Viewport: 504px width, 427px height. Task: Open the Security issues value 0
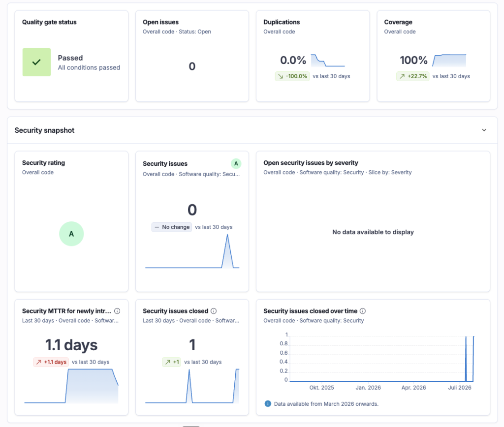[x=192, y=210]
